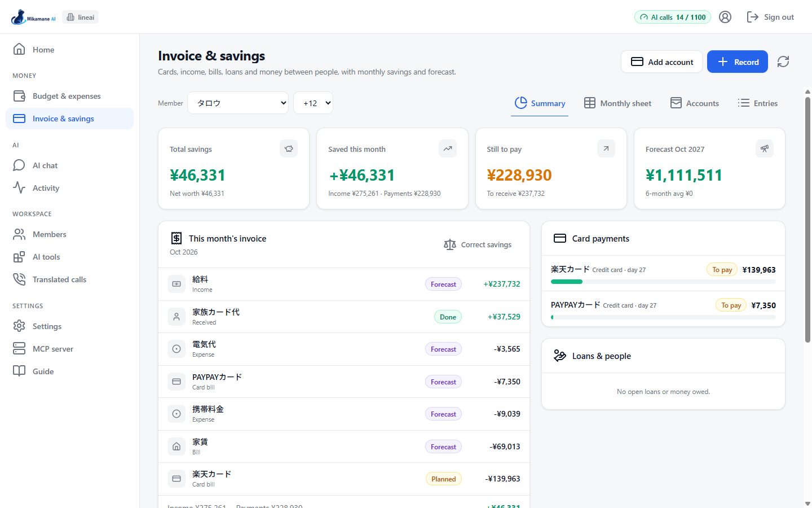Click the Loans & people hand icon
The image size is (812, 508).
[560, 356]
